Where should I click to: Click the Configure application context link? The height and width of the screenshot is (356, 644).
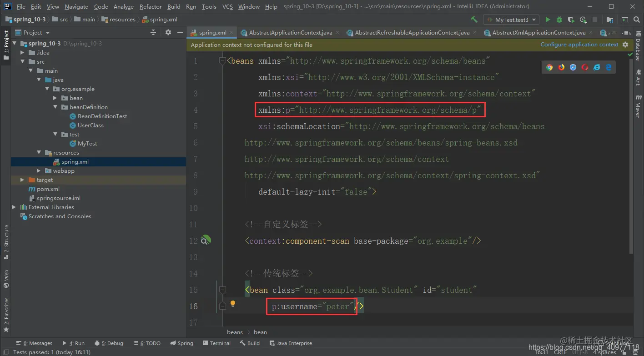tap(579, 45)
